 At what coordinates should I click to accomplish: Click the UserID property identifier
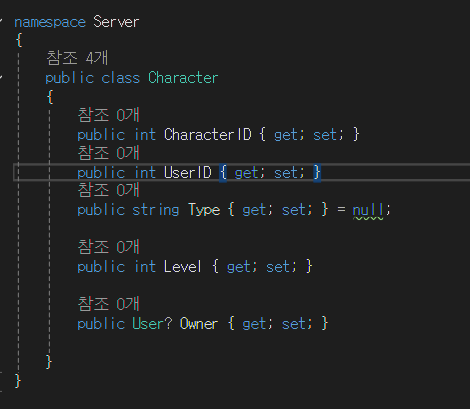(x=188, y=172)
